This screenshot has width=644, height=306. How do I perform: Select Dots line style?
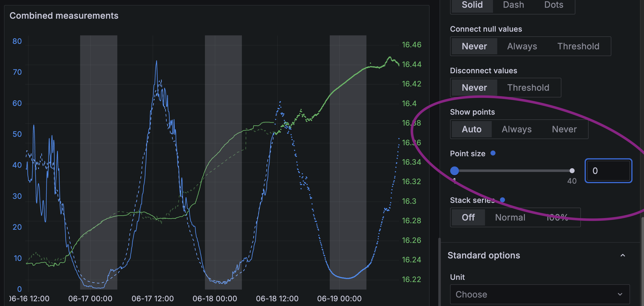coord(553,5)
